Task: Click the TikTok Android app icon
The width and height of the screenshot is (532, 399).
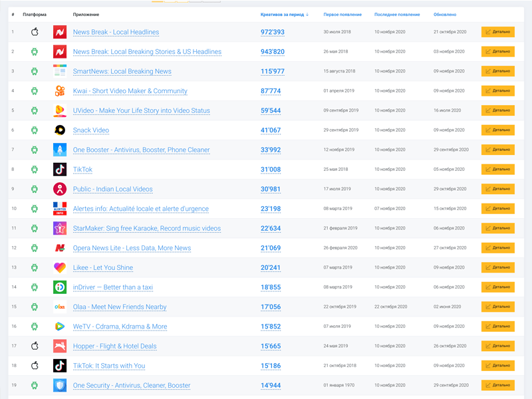Action: (x=60, y=170)
